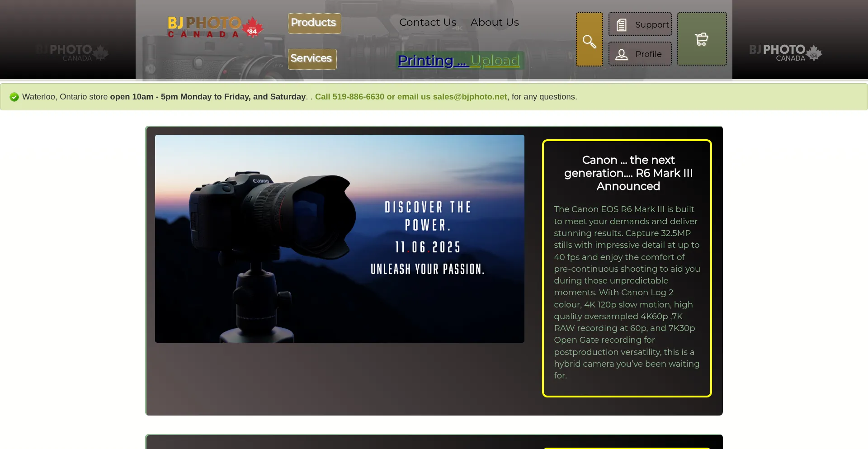Click the Canon EOS R6 description paragraph
Screen dimensions: 868x449
pyautogui.click(x=627, y=292)
